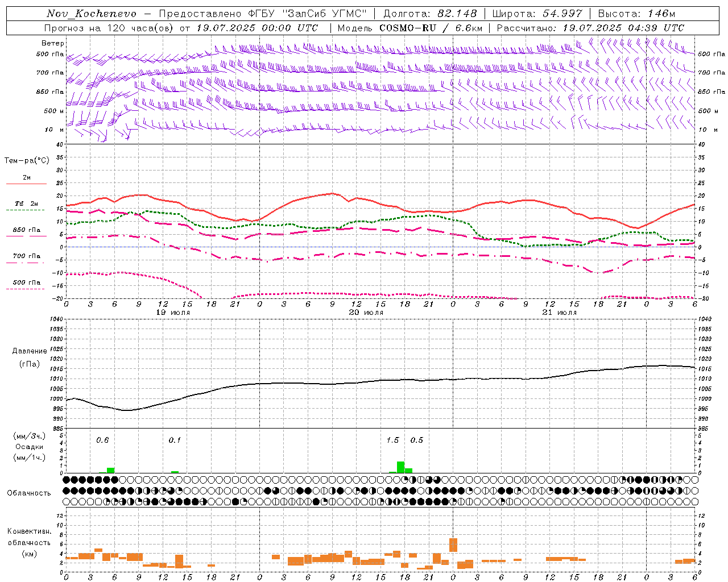Viewport: 728px width, 582px height.
Task: Click the (мм/1ч.) precipitation unit label
Action: [x=30, y=458]
